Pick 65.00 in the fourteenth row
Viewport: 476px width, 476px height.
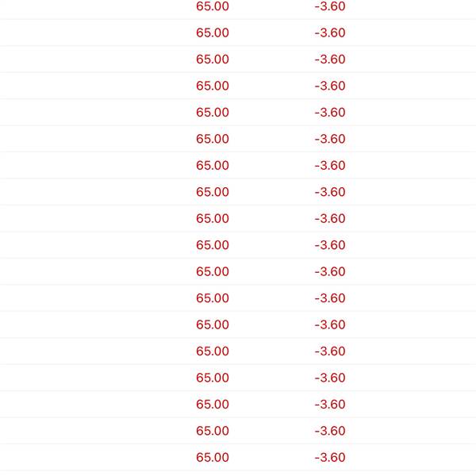coord(213,351)
